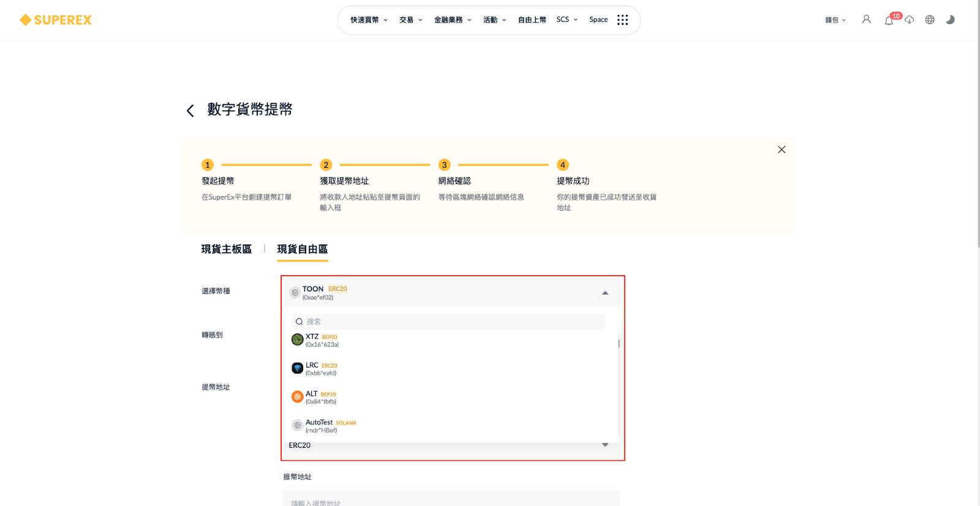Click the XTZ coin icon
This screenshot has height=506, width=980.
pyautogui.click(x=298, y=339)
